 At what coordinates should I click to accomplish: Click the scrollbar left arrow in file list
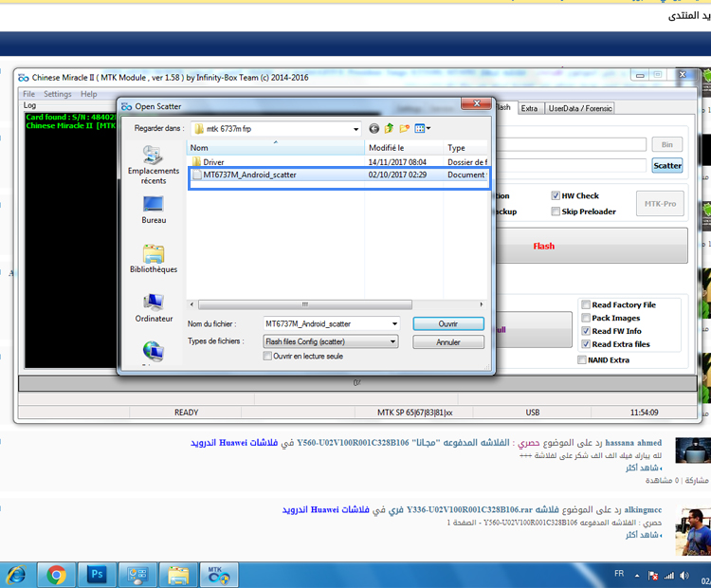point(191,304)
